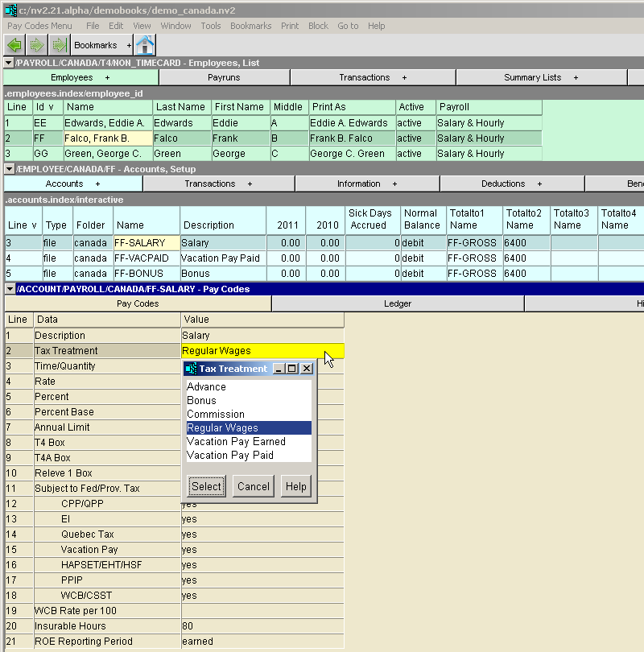Image resolution: width=644 pixels, height=652 pixels.
Task: Click Cancel in Tax Treatment dialog
Action: pos(254,486)
